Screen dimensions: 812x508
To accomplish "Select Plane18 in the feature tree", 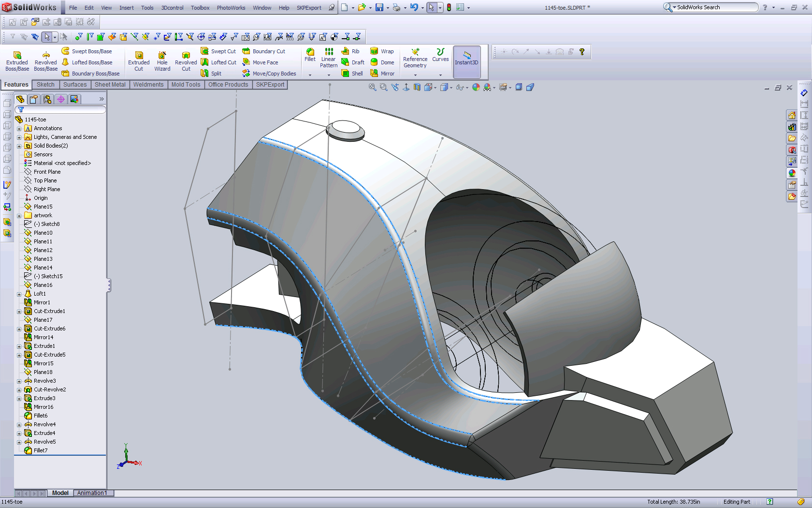I will click(x=43, y=372).
